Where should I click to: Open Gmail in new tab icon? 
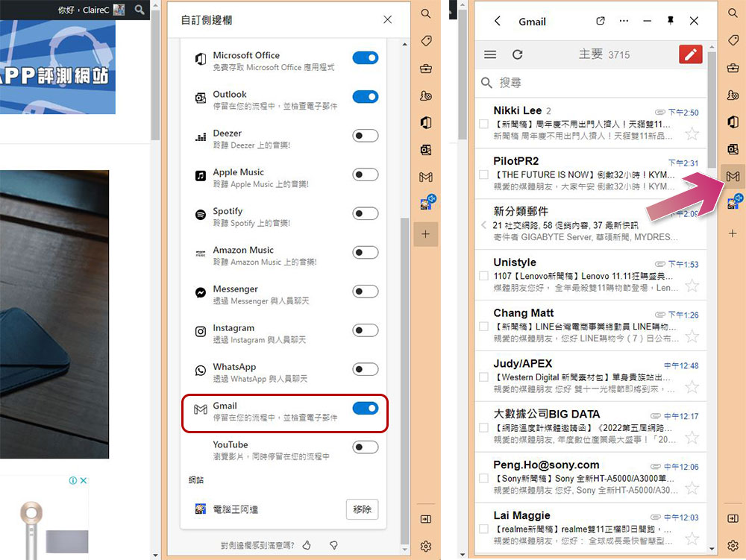(601, 21)
